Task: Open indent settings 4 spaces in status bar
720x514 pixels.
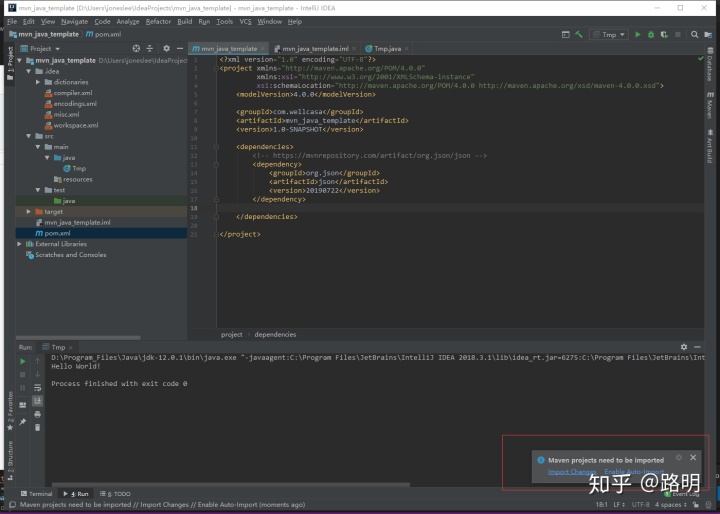Action: (x=671, y=504)
